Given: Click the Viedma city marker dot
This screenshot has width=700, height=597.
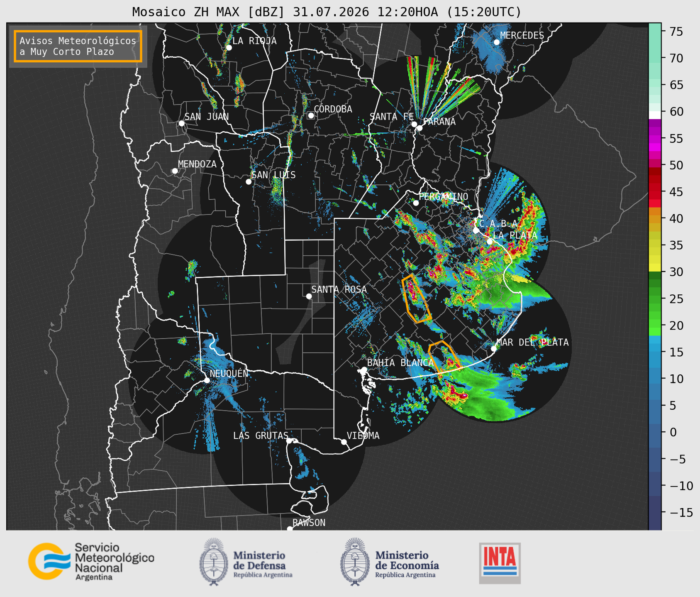Looking at the screenshot, I should point(344,442).
